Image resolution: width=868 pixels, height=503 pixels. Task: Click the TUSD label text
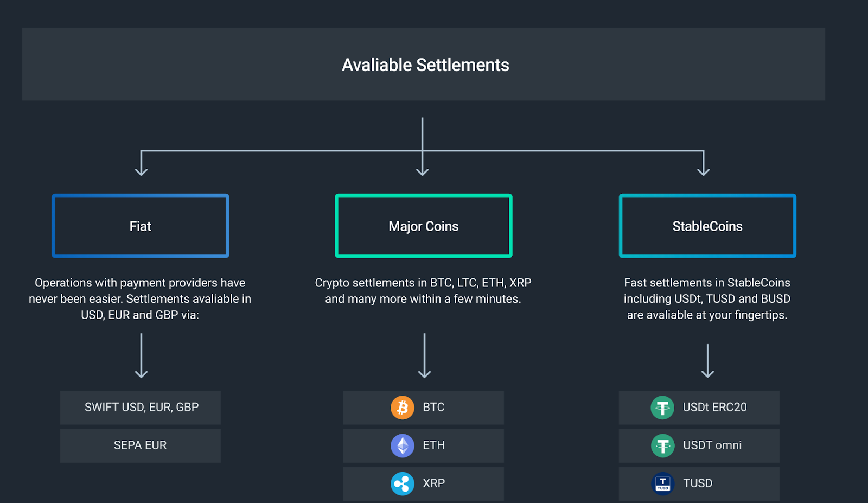pyautogui.click(x=698, y=483)
